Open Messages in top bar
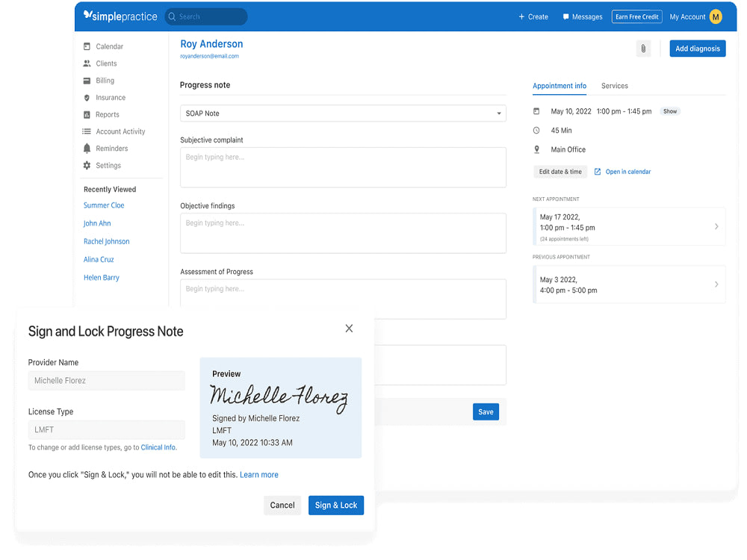 pyautogui.click(x=582, y=16)
